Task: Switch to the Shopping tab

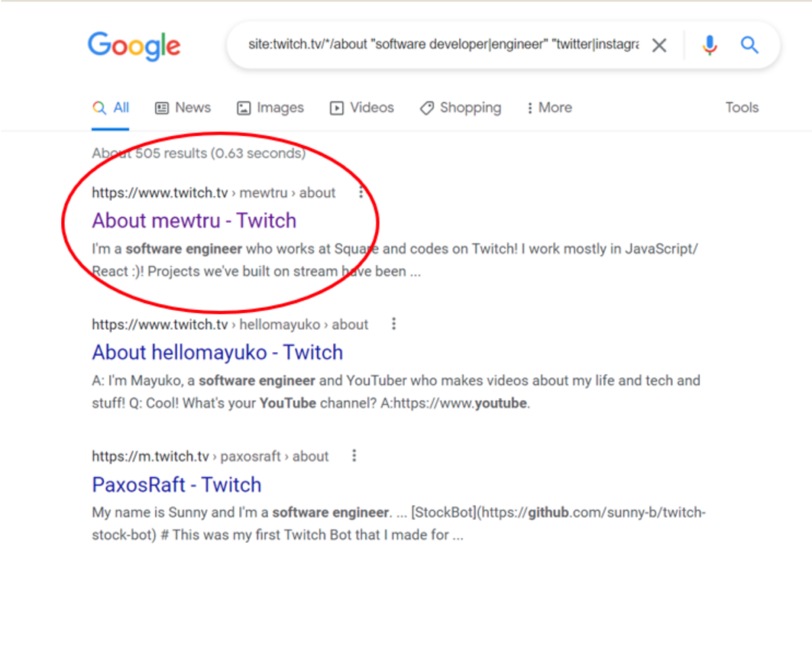Action: (460, 108)
